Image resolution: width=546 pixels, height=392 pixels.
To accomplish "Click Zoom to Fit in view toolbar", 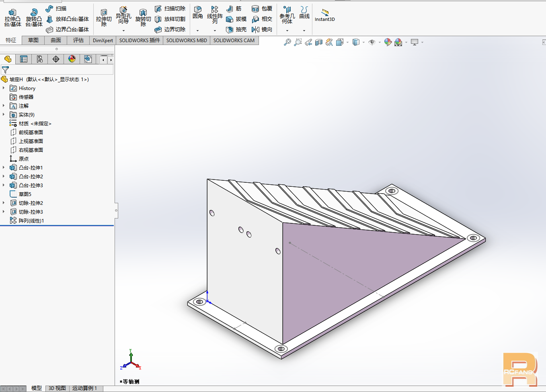I will pyautogui.click(x=287, y=42).
